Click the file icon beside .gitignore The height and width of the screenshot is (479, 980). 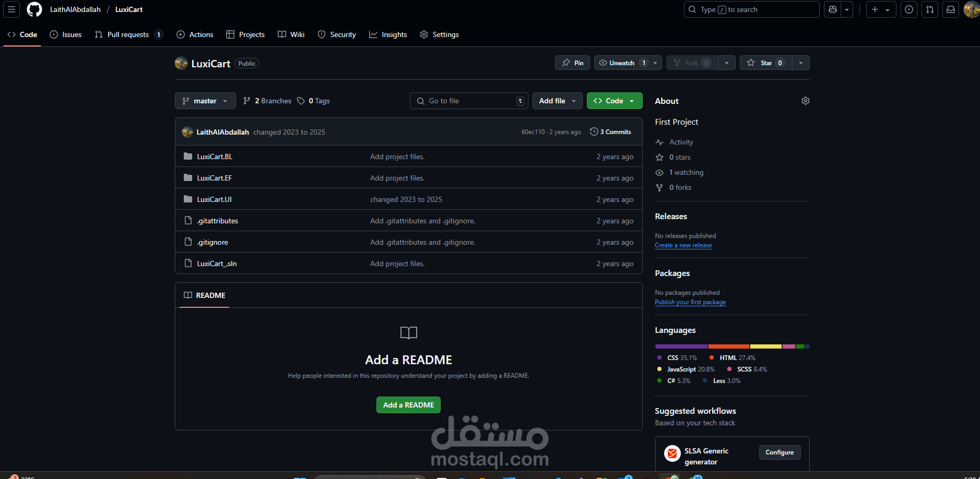coord(188,242)
